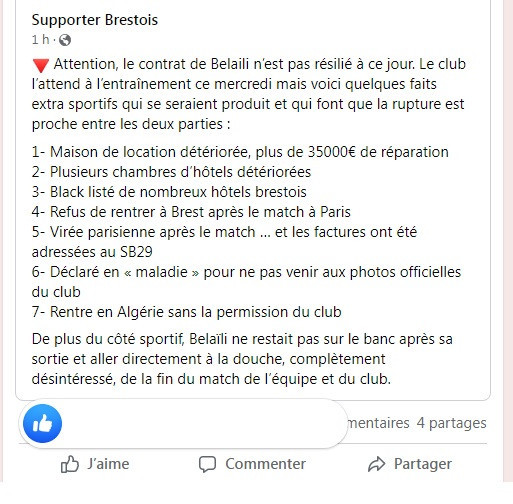Click the text adressées au SB29
513x504 pixels.
point(92,252)
